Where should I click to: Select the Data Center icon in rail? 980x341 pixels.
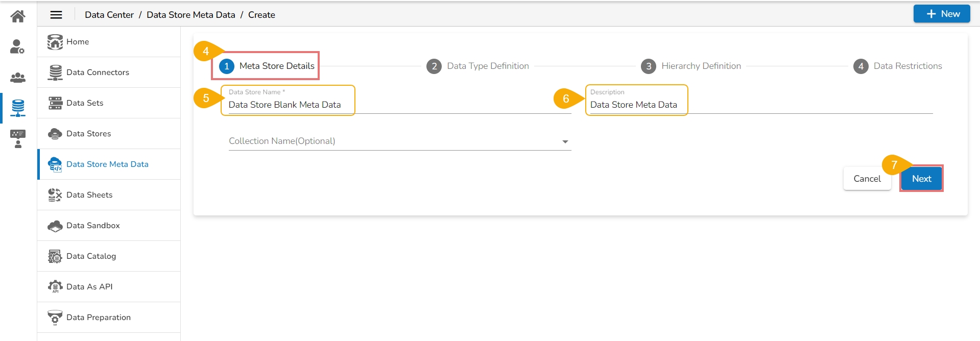coord(18,108)
